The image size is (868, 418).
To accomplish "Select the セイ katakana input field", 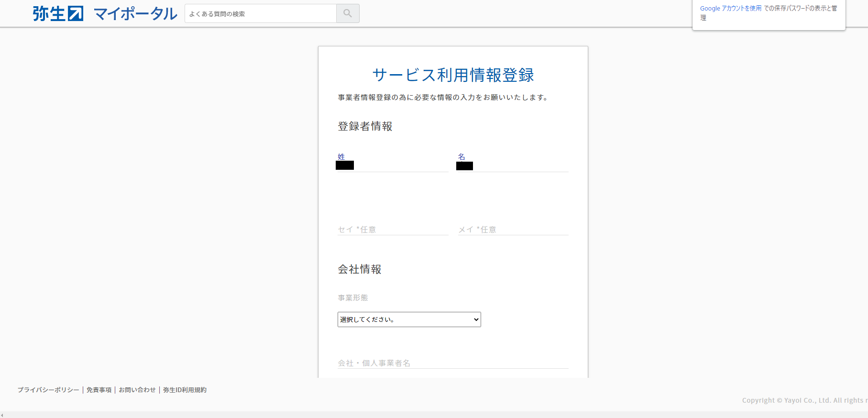I will point(393,230).
